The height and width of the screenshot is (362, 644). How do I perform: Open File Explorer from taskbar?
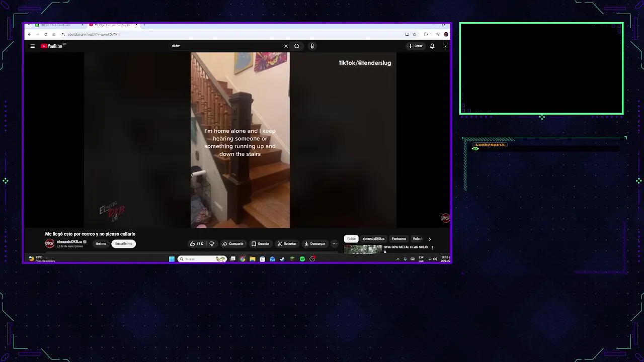point(253,259)
